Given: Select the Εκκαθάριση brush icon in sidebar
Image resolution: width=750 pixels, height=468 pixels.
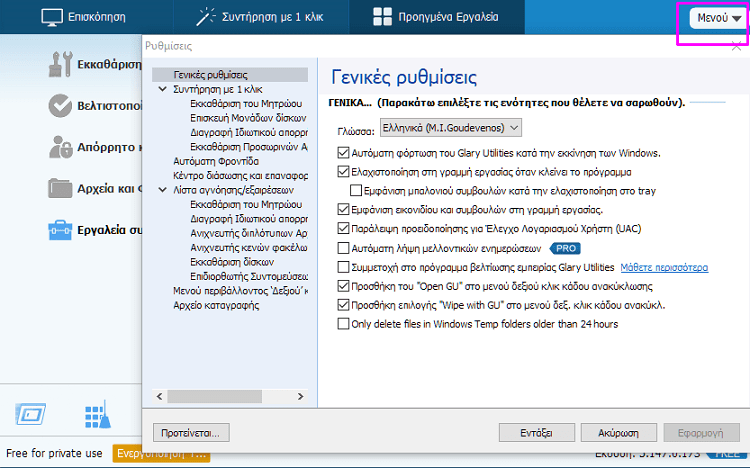Looking at the screenshot, I should (60, 64).
